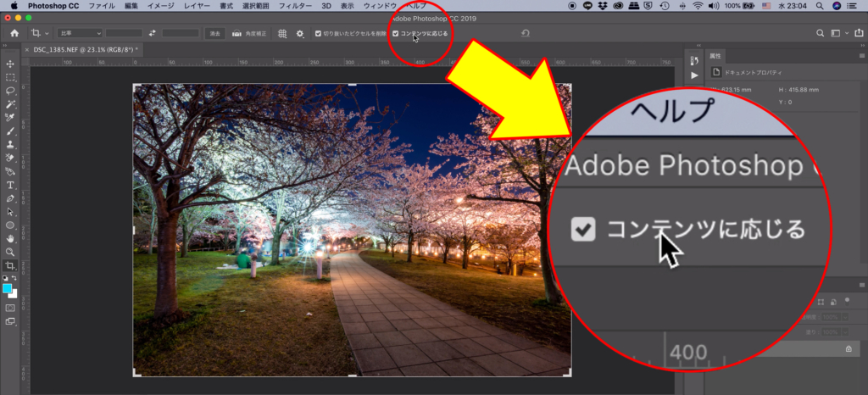Open additional crop settings gear
This screenshot has width=868, height=395.
pos(300,33)
